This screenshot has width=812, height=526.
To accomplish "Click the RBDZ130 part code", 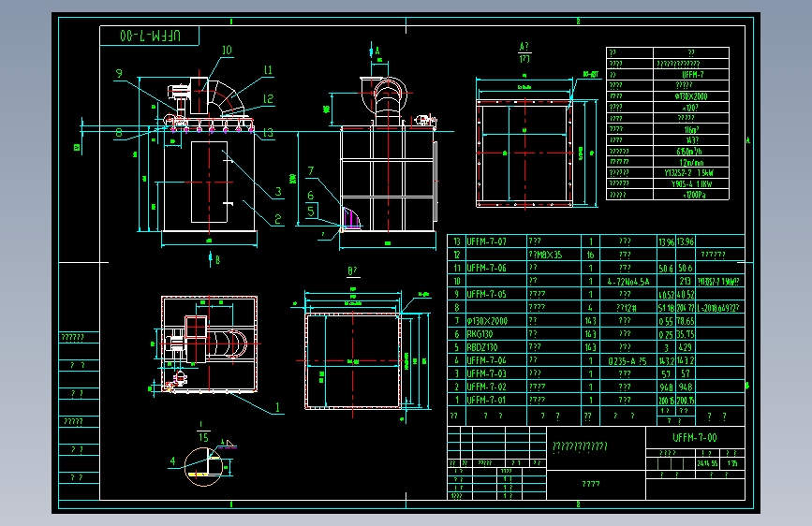I will (x=481, y=347).
